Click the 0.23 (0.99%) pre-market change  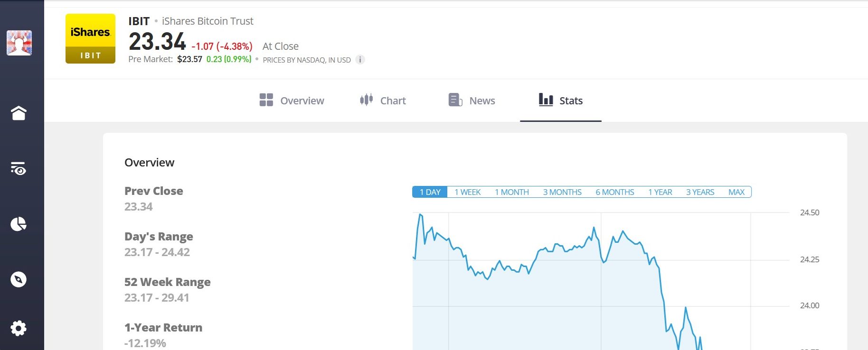229,59
